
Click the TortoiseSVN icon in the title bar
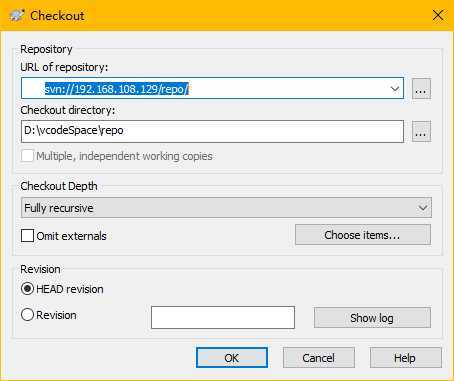[17, 15]
